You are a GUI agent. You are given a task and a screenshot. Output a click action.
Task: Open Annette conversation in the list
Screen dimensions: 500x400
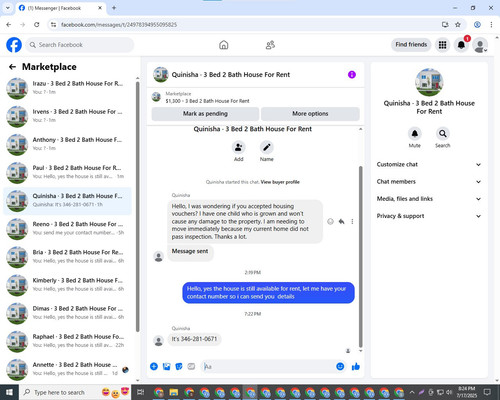(x=67, y=370)
